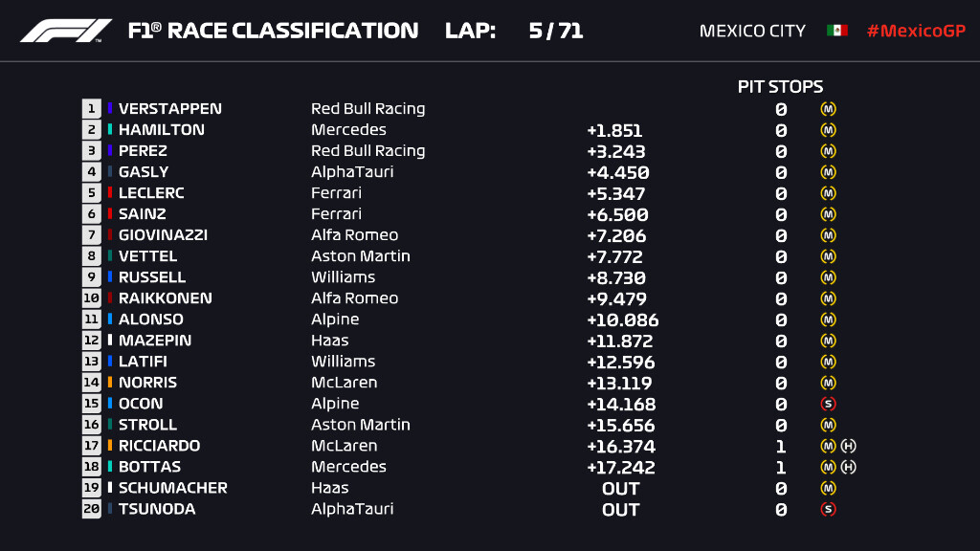Viewport: 980px width, 551px height.
Task: Open the #MexicoGP hashtag
Action: [x=916, y=31]
